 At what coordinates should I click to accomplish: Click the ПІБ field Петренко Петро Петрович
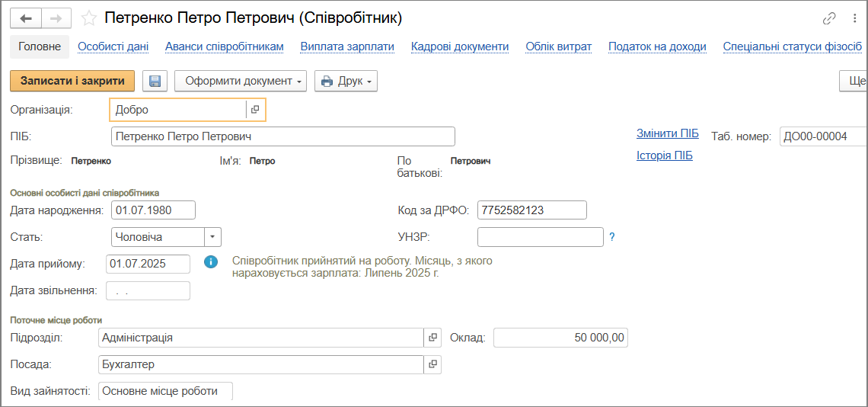pos(283,136)
